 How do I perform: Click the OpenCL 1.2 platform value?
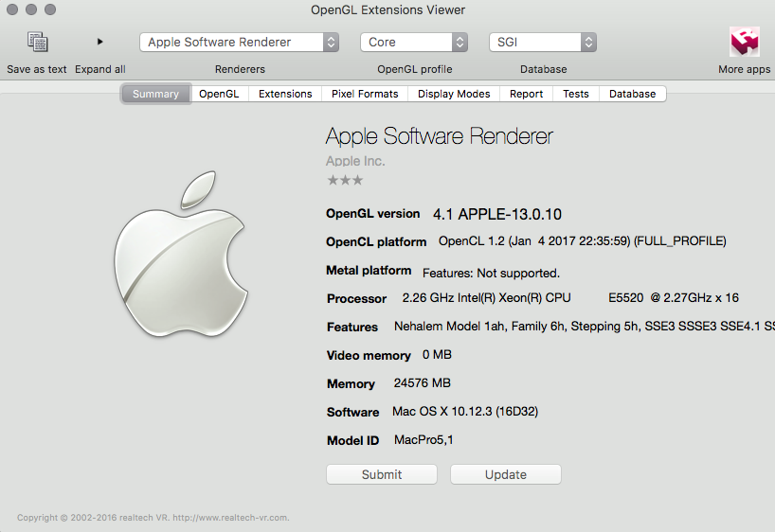pos(583,241)
